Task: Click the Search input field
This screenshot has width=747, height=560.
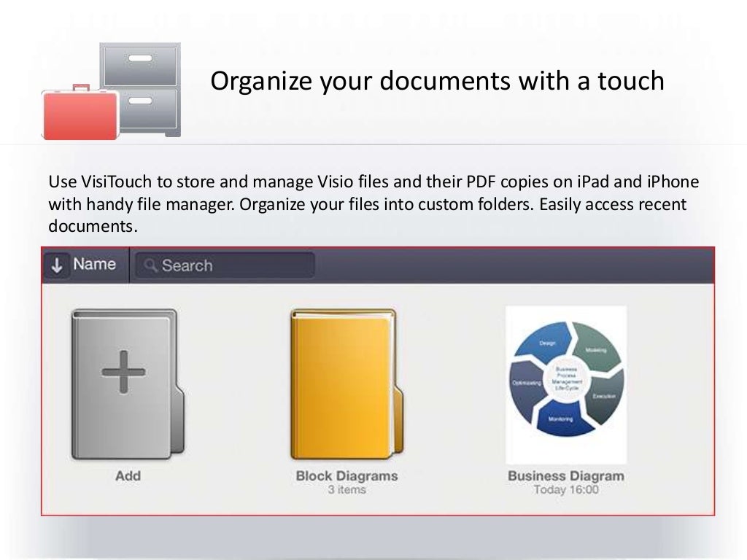Action: (x=225, y=265)
